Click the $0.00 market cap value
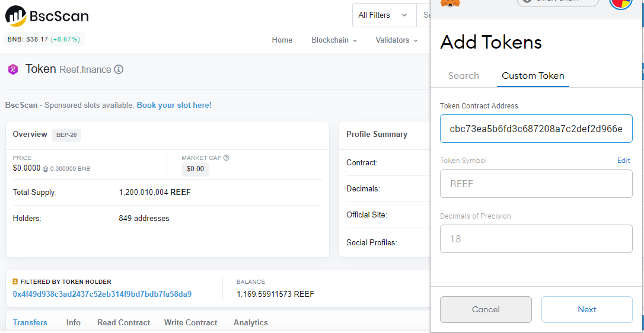 [195, 169]
